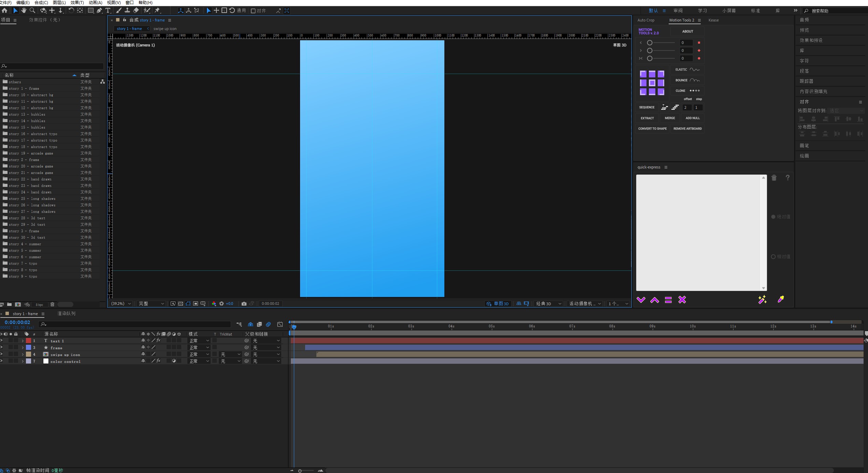Screen dimensions: 868x473
Task: Click the CONVERT TO SHAPE button
Action: coord(652,129)
